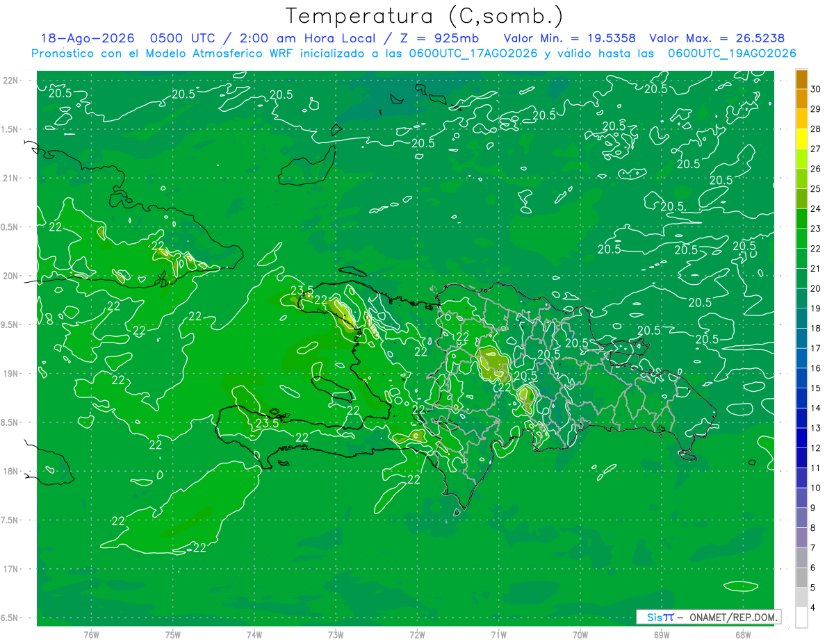Click the '70W' longitude axis label

coord(580,635)
